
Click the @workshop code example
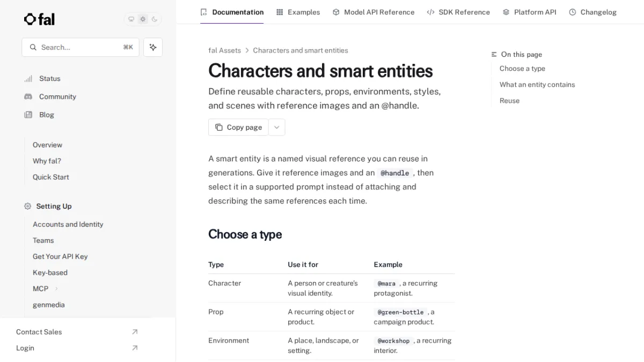pos(393,341)
